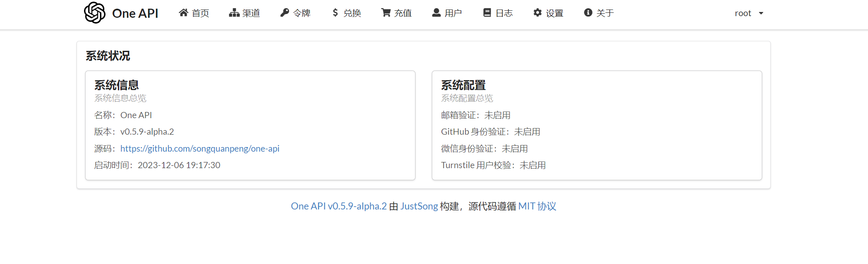Screen dimensions: 868x264
Task: Click the Turnstile 用户校验：未启用 line
Action: click(x=494, y=165)
